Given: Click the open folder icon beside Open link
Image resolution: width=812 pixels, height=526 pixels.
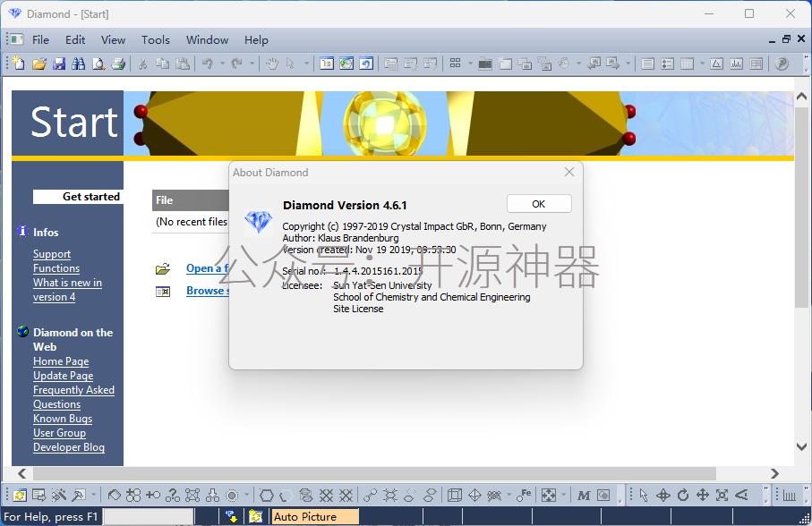Looking at the screenshot, I should pyautogui.click(x=163, y=269).
